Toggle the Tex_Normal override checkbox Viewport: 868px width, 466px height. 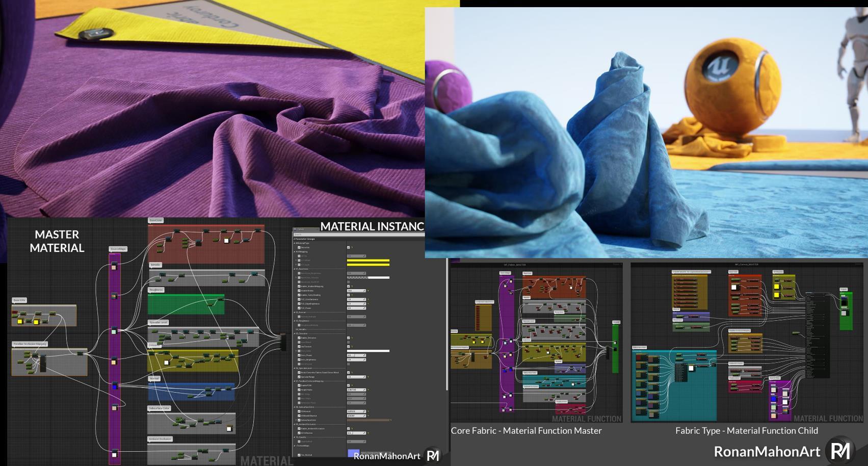[x=299, y=455]
